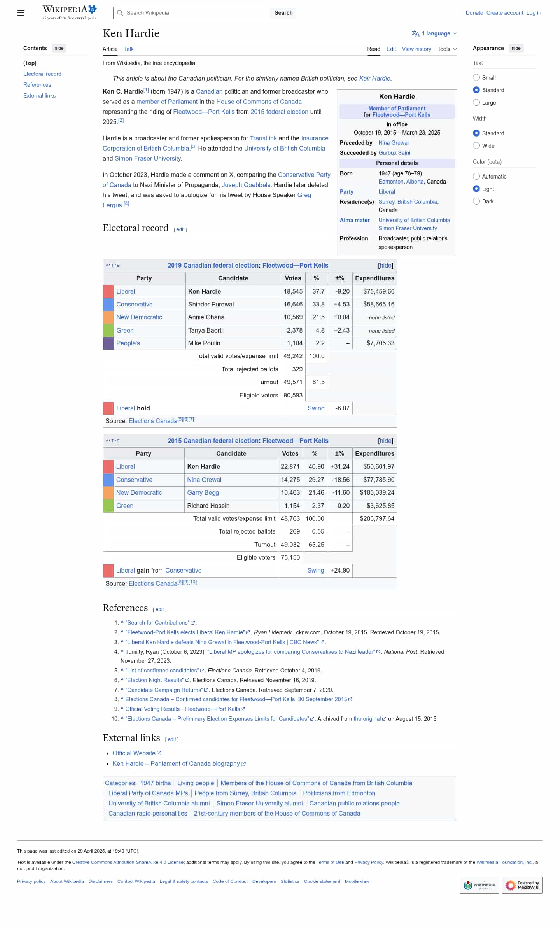The width and height of the screenshot is (560, 928).
Task: Click external icon after 'the original' archive link
Action: 384,719
